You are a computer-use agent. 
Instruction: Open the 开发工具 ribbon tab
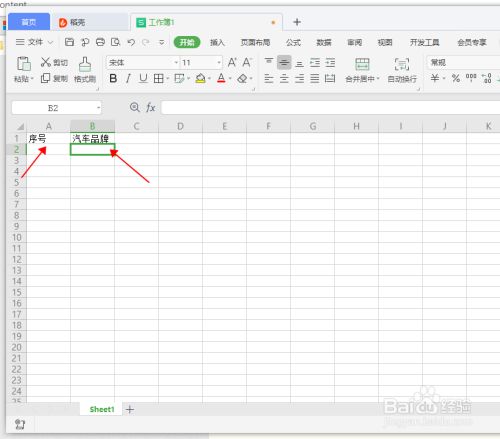click(424, 42)
